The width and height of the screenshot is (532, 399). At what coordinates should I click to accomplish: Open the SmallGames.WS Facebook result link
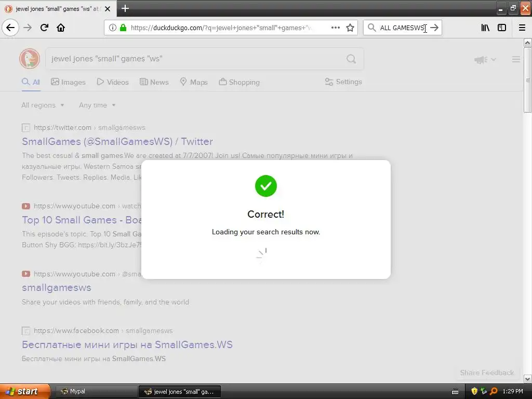[x=127, y=345]
